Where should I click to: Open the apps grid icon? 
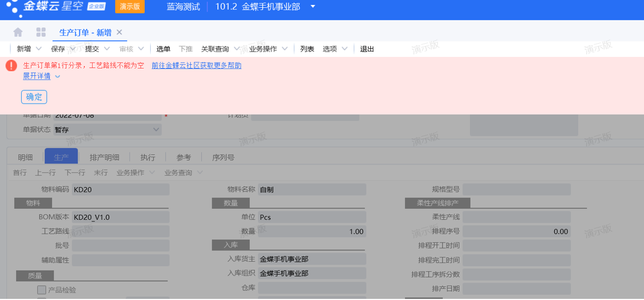coord(41,33)
